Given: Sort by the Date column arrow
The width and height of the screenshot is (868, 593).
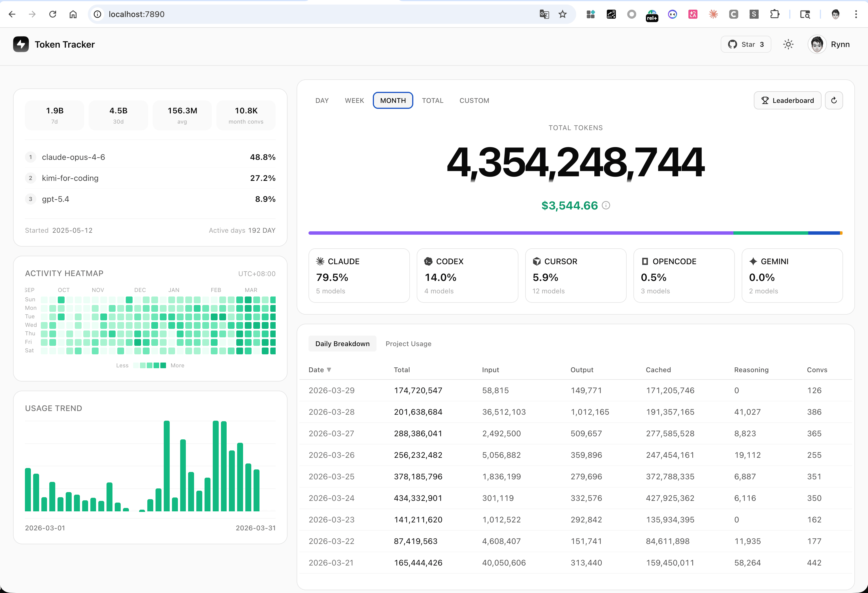Looking at the screenshot, I should 329,370.
